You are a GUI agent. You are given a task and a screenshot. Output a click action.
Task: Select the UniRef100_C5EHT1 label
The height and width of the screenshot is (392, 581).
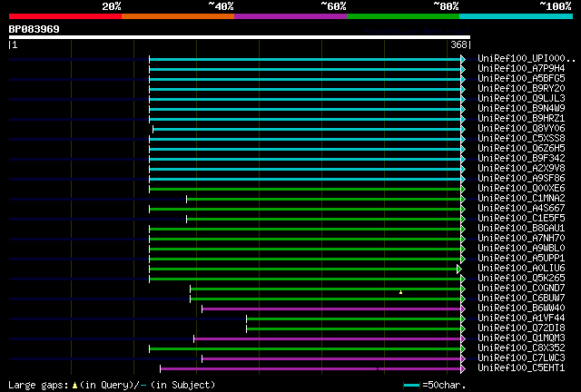point(521,368)
